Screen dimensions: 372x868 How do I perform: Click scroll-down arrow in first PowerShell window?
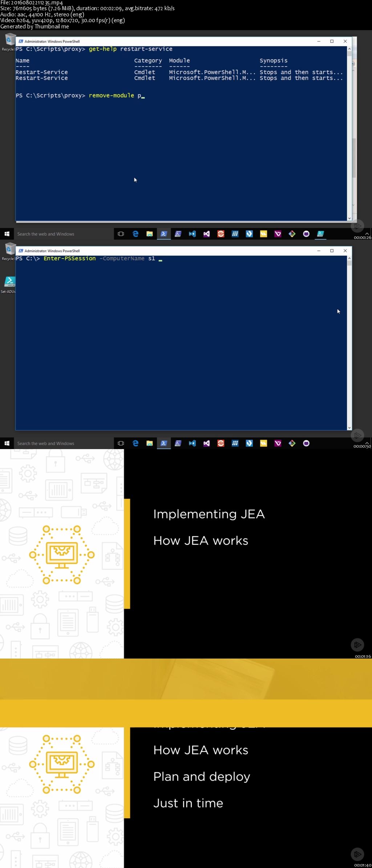349,219
